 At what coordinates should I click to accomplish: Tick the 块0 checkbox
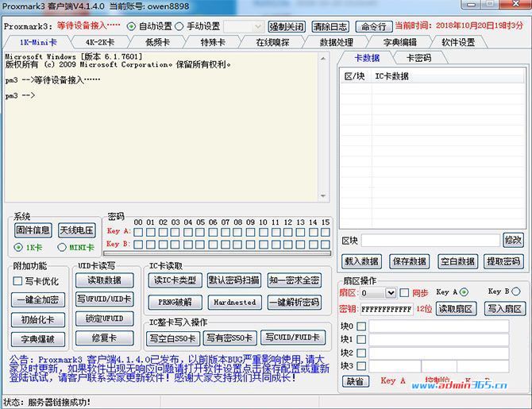pos(361,326)
